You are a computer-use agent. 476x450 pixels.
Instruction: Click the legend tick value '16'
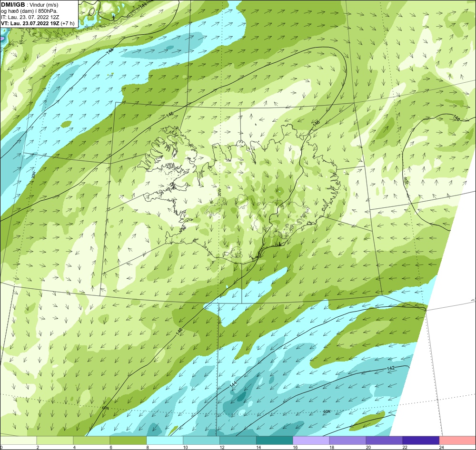point(295,447)
